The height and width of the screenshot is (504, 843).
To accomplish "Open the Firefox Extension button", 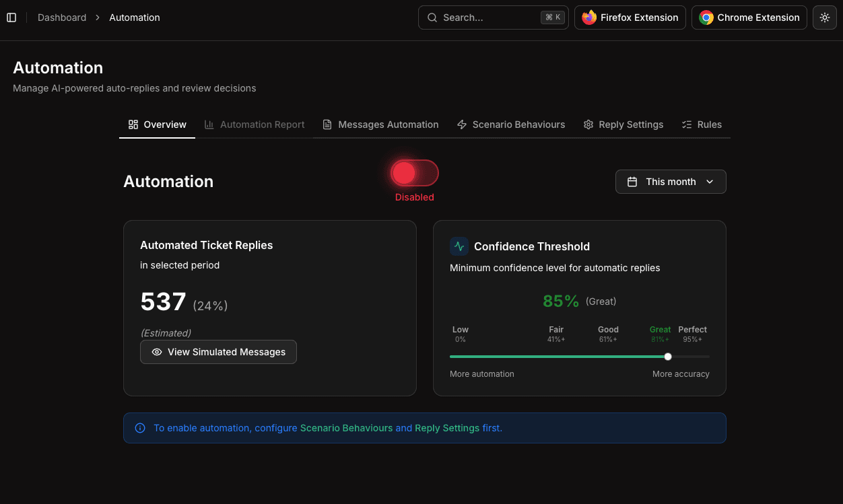I will tap(630, 17).
